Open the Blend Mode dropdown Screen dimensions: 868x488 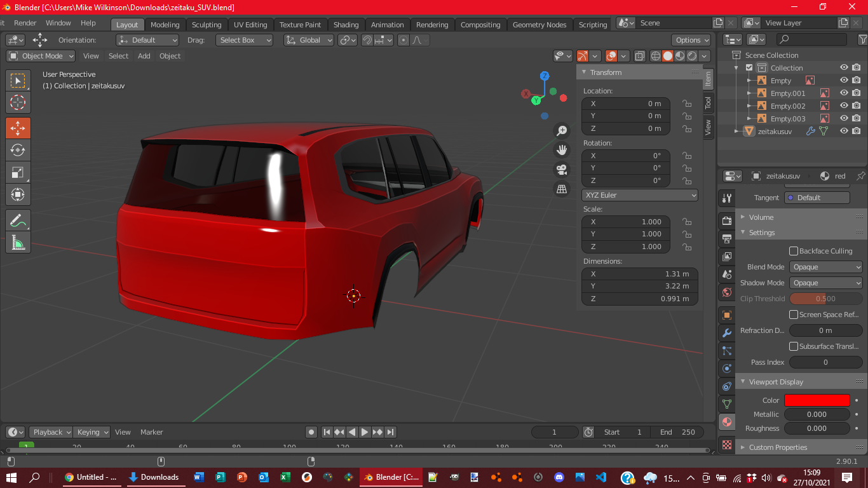click(x=825, y=267)
